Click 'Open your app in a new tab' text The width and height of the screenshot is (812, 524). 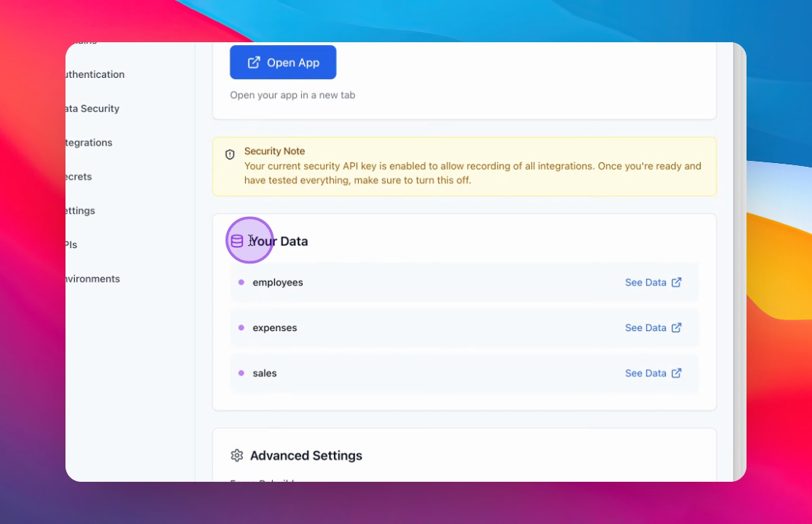click(x=292, y=95)
